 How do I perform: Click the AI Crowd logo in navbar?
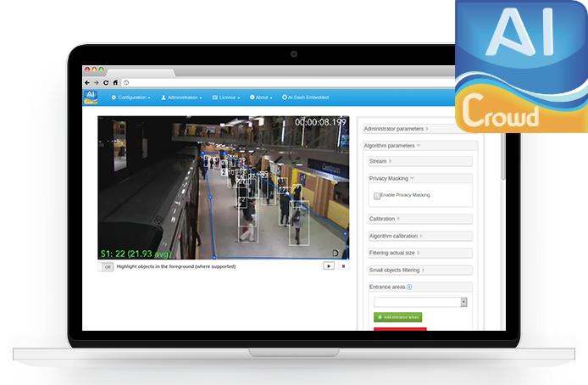click(91, 98)
